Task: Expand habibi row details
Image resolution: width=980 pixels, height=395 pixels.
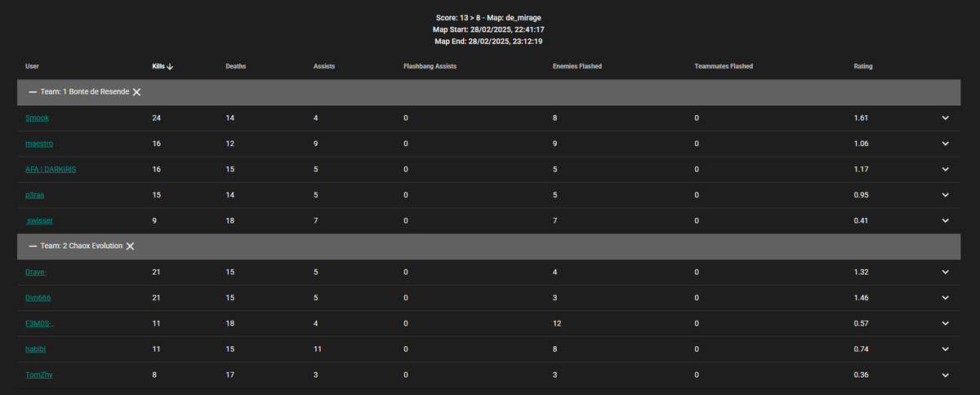Action: (945, 349)
